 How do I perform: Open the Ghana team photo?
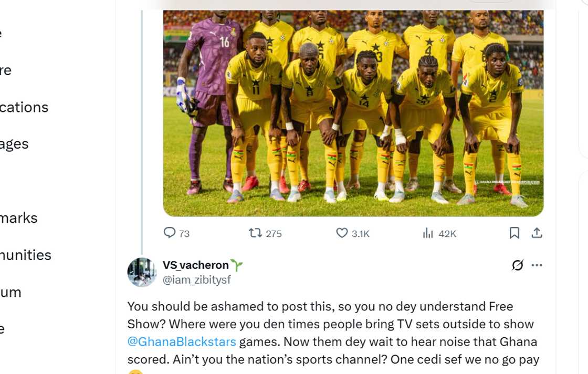[x=353, y=113]
